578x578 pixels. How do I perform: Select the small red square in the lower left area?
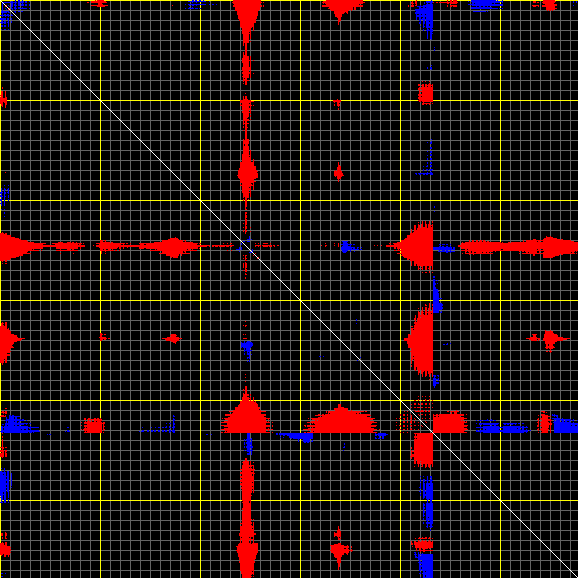click(x=93, y=425)
